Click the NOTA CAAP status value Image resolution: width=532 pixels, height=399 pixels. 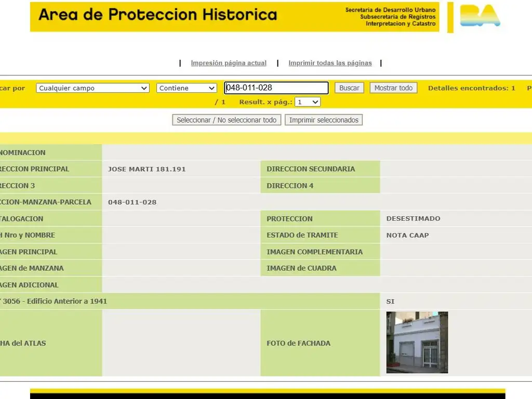(407, 235)
